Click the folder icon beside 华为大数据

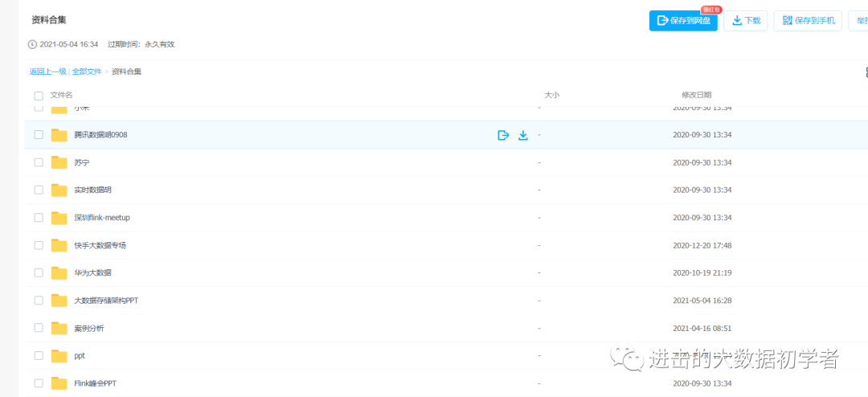59,272
